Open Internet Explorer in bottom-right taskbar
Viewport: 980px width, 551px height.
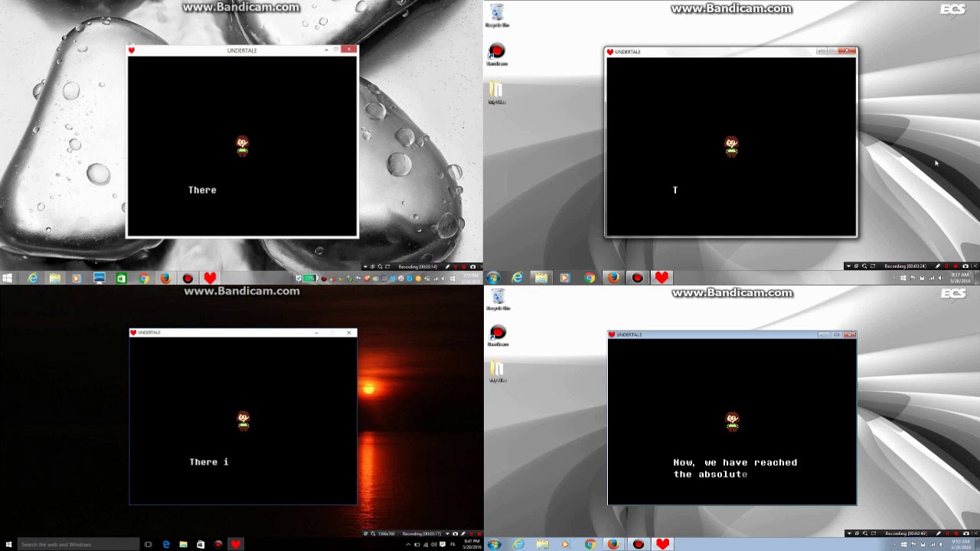[518, 545]
